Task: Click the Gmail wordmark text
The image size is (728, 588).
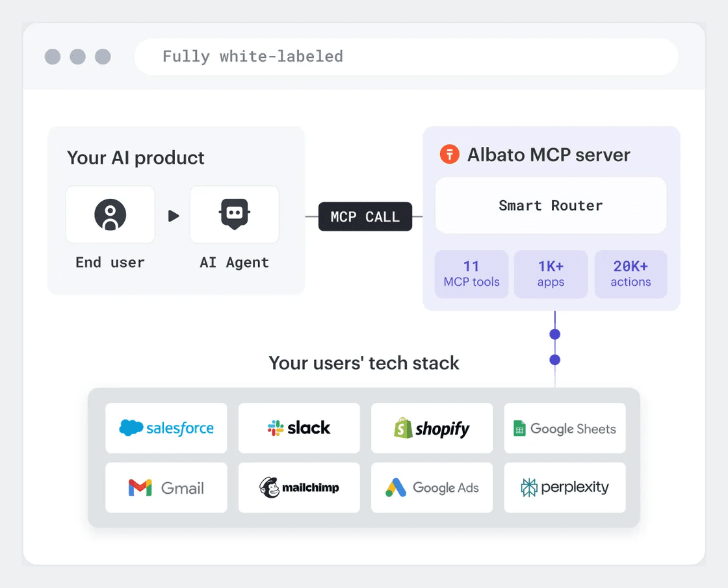Action: click(x=183, y=488)
